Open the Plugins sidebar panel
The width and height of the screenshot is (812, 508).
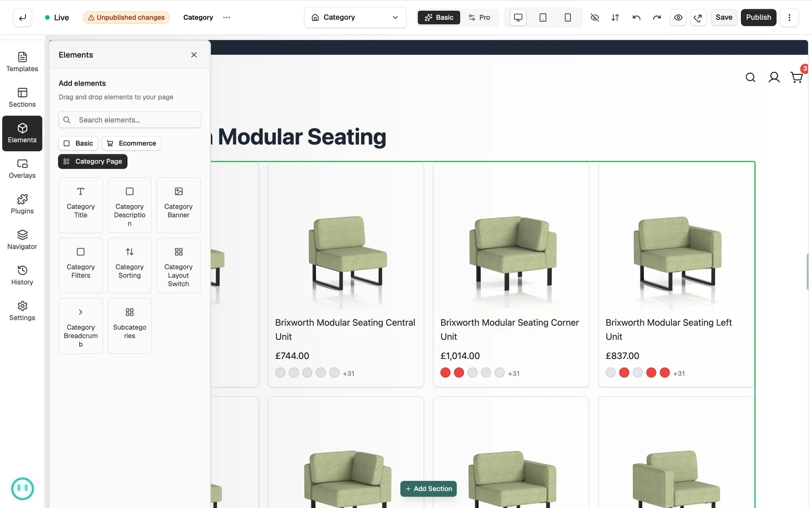pos(22,204)
